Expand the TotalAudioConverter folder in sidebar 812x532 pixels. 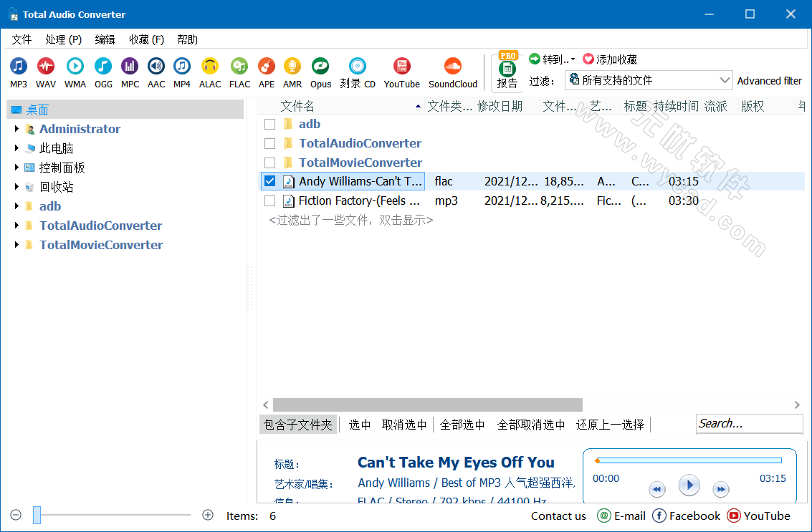tap(16, 225)
